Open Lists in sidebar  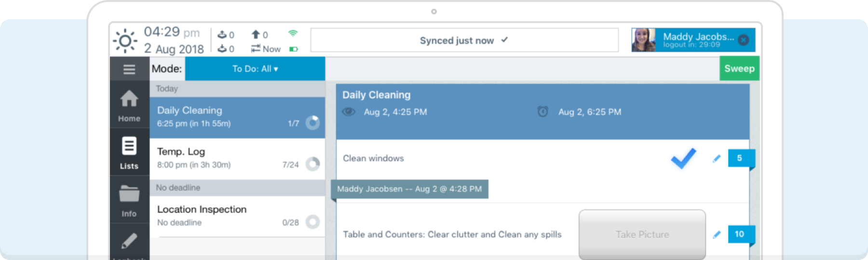pyautogui.click(x=129, y=152)
